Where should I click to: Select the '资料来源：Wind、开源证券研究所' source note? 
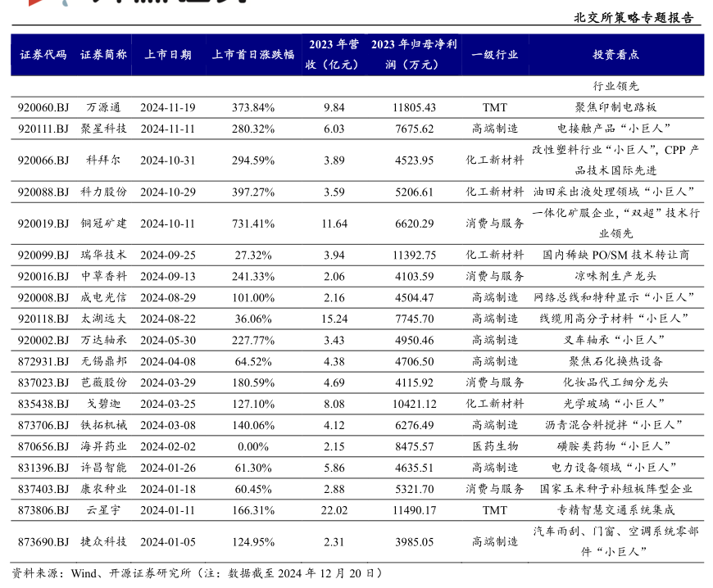click(x=102, y=573)
